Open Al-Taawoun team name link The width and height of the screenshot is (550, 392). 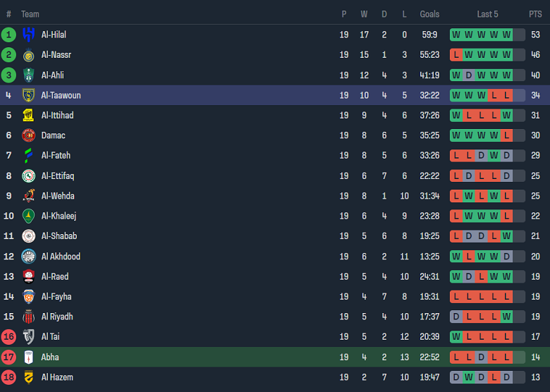pyautogui.click(x=61, y=95)
